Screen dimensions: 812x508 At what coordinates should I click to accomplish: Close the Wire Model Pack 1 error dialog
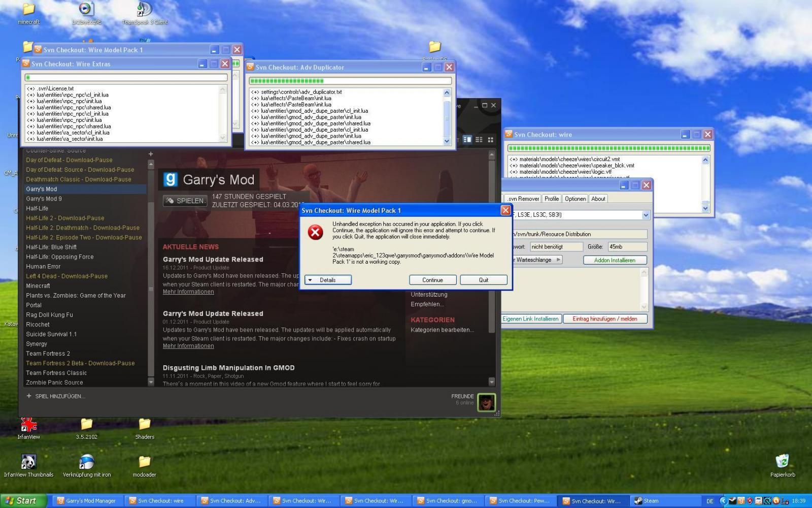[x=505, y=210]
